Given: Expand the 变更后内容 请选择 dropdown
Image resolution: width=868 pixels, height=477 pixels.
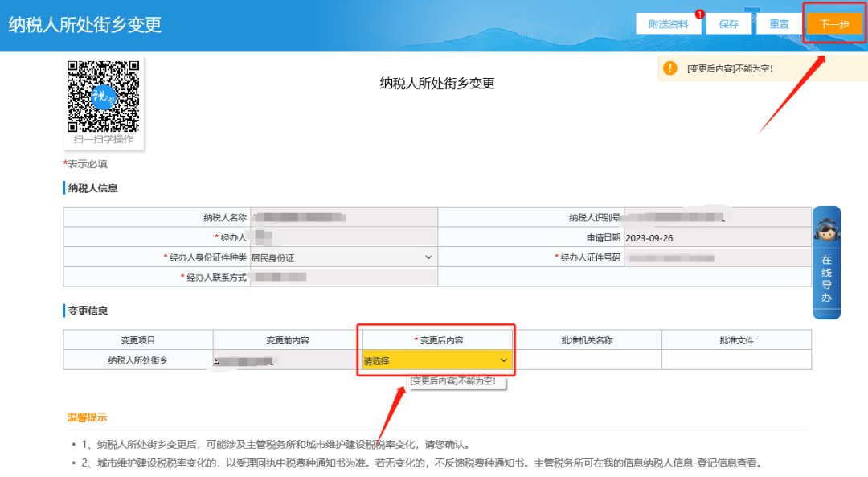Looking at the screenshot, I should click(437, 360).
